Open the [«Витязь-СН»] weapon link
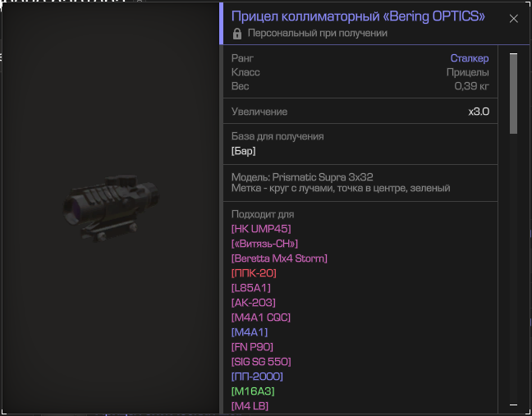 [x=264, y=244]
